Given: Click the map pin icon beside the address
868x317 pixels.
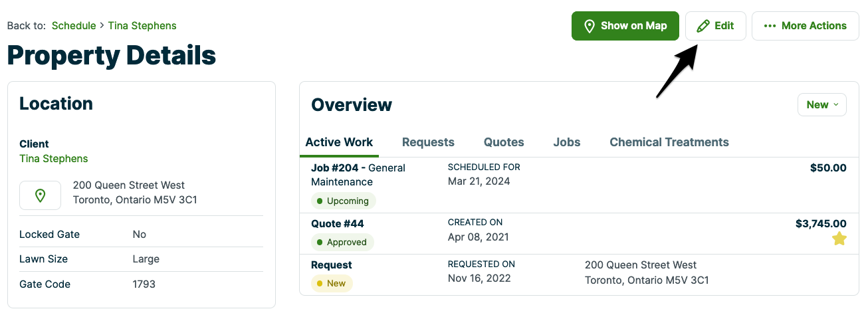Looking at the screenshot, I should [x=40, y=195].
